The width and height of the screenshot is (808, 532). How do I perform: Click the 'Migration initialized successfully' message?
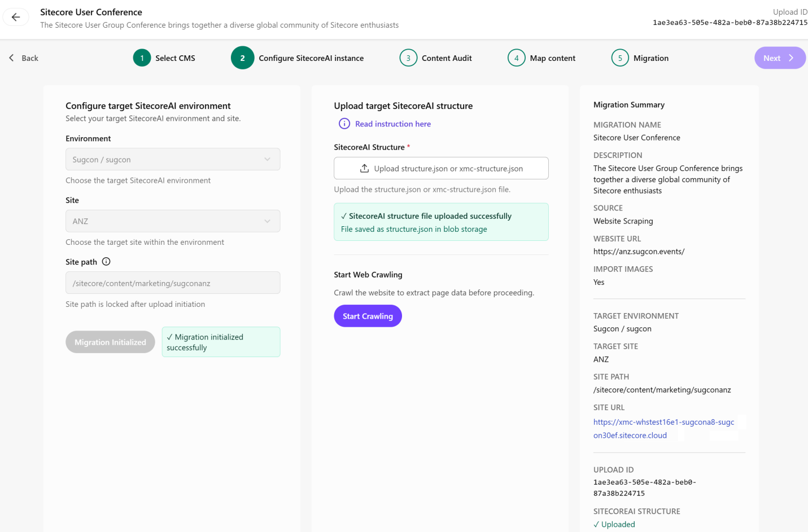click(221, 342)
